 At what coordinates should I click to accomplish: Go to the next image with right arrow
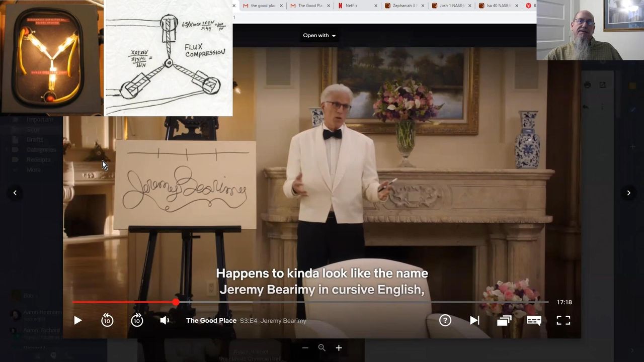click(628, 193)
